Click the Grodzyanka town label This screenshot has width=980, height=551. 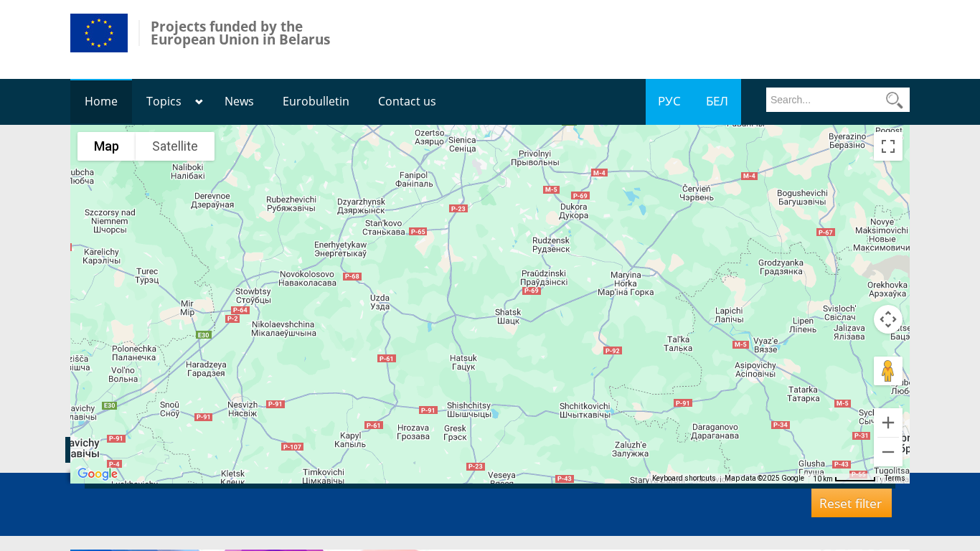coord(781,267)
